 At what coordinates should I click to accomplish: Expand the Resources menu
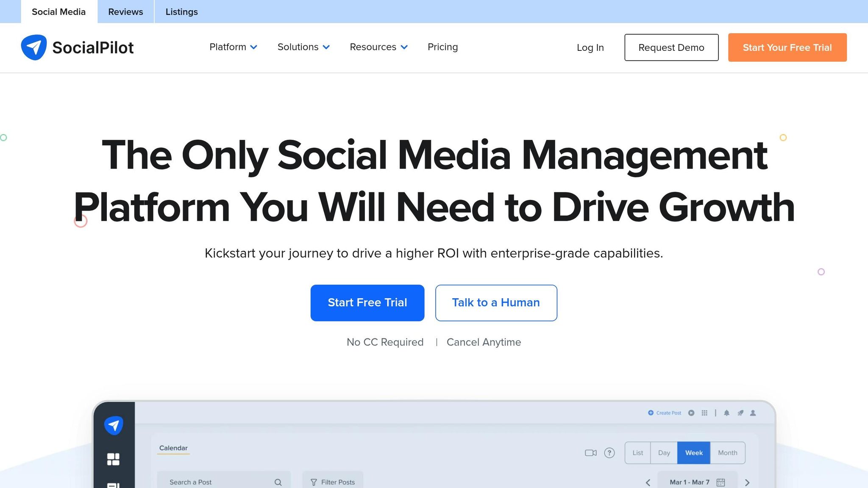pyautogui.click(x=378, y=47)
